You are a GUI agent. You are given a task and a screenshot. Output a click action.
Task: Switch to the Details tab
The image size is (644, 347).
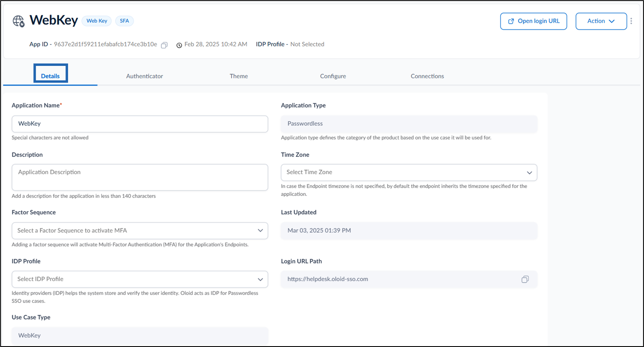click(x=51, y=76)
